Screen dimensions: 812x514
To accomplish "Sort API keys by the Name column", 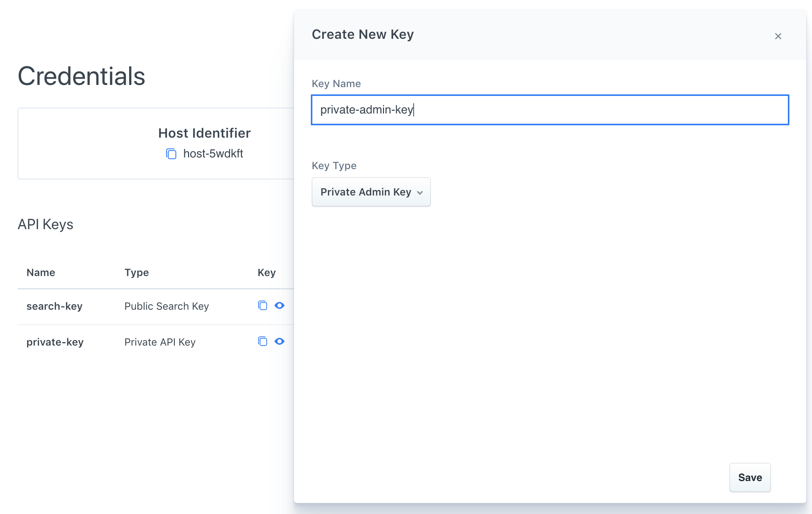I will pyautogui.click(x=41, y=272).
